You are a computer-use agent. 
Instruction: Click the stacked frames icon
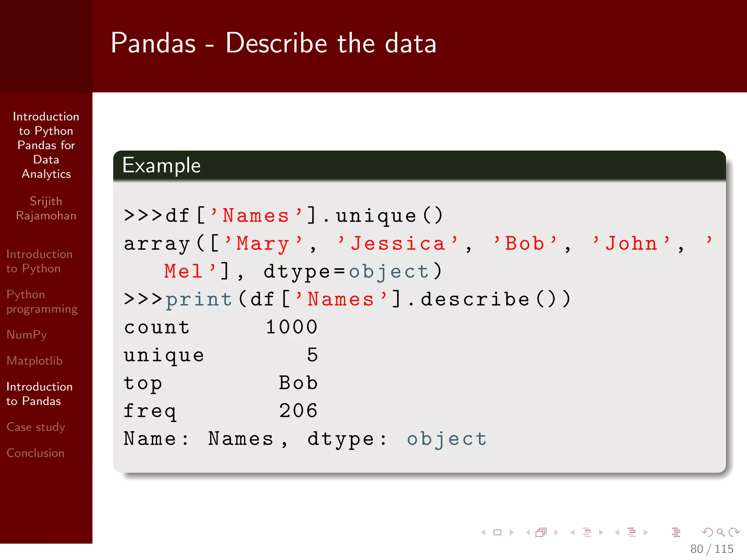pyautogui.click(x=541, y=533)
